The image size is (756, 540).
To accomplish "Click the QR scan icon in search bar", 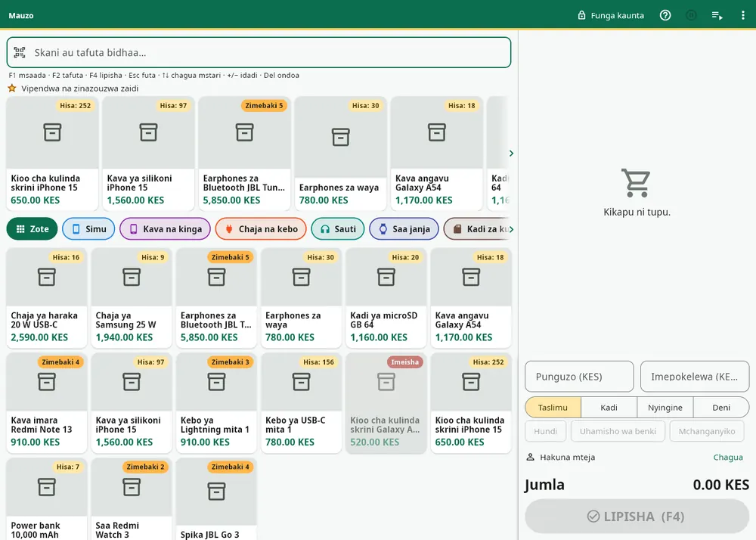I will (x=20, y=52).
